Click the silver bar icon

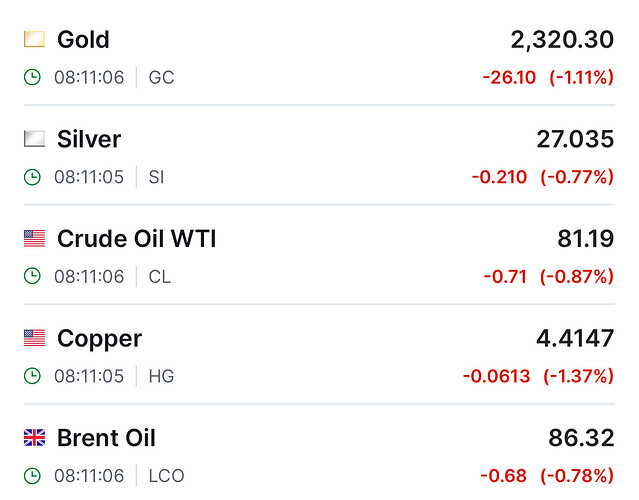(34, 139)
